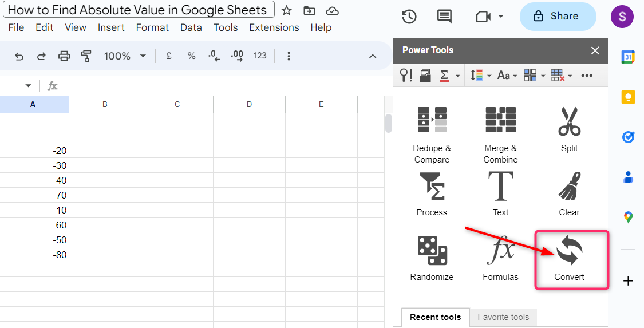644x328 pixels.
Task: Switch to the Favorite tools tab
Action: 503,317
